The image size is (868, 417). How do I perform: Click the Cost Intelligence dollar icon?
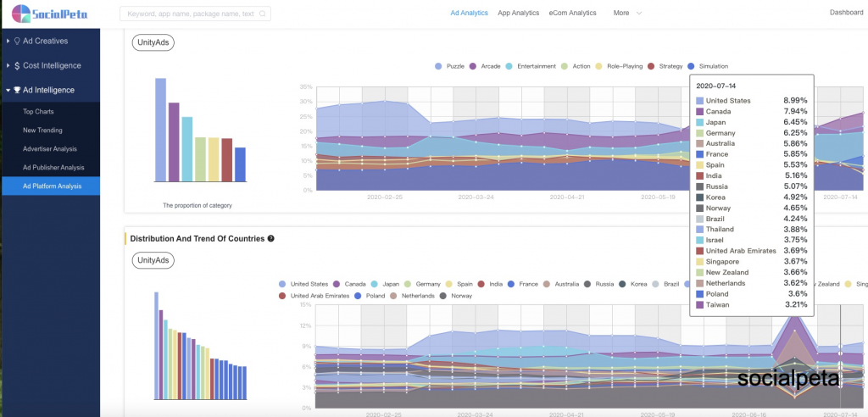[x=18, y=65]
